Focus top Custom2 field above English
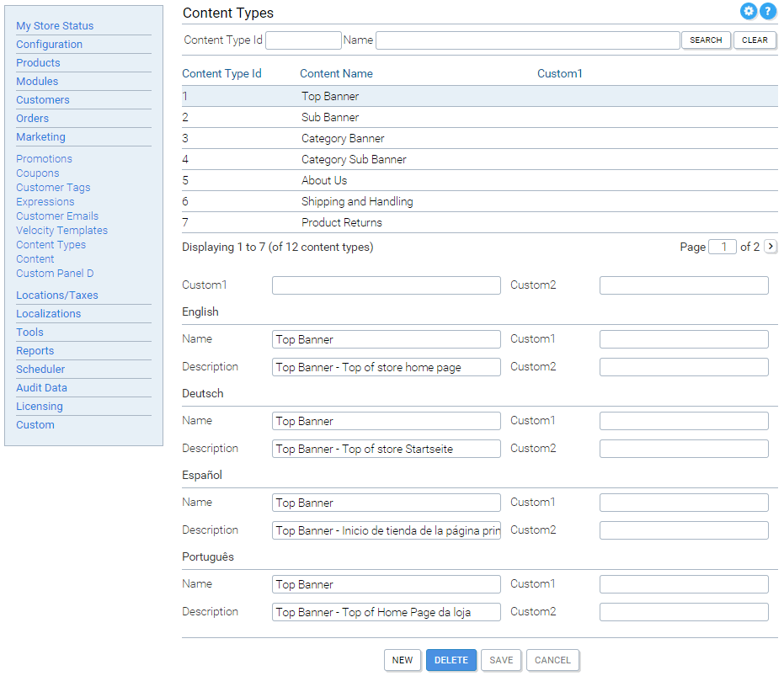This screenshot has height=676, width=784. coord(684,285)
